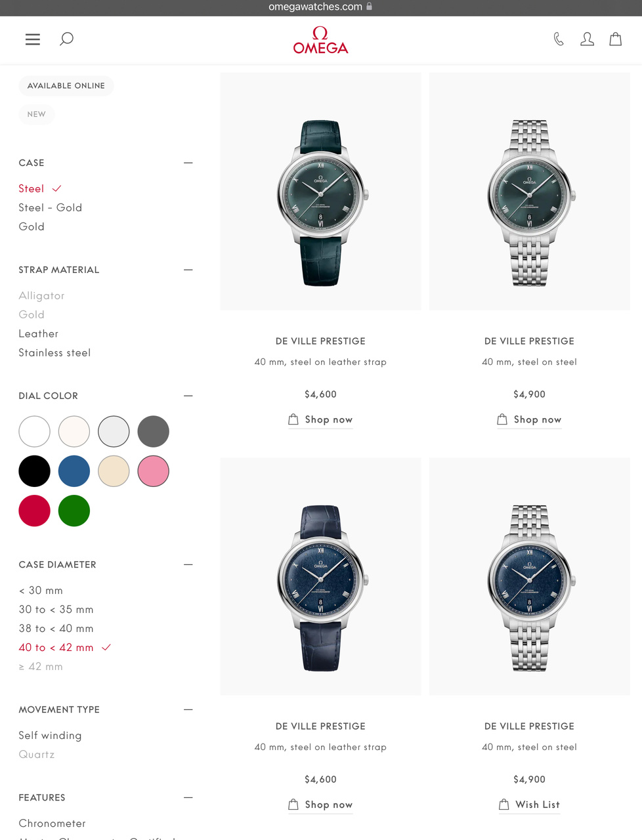
Task: Collapse the Movement Type section
Action: point(188,709)
